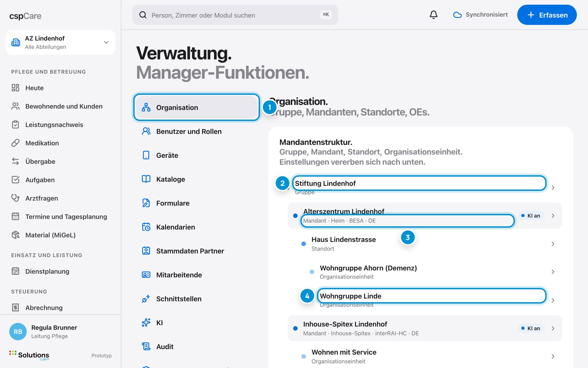The width and height of the screenshot is (588, 368).
Task: Open Benutzer und Rollen section
Action: tap(197, 131)
